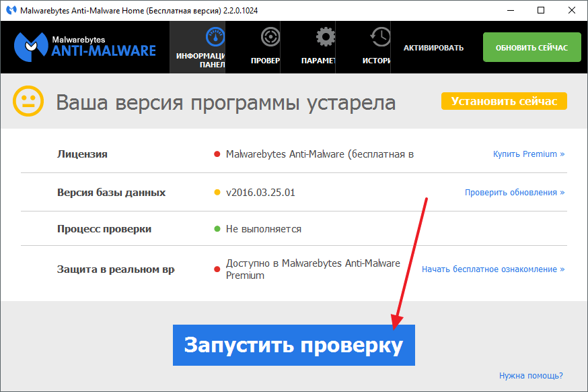This screenshot has width=588, height=392.
Task: Click the yellow dot beside database version
Action: [217, 193]
